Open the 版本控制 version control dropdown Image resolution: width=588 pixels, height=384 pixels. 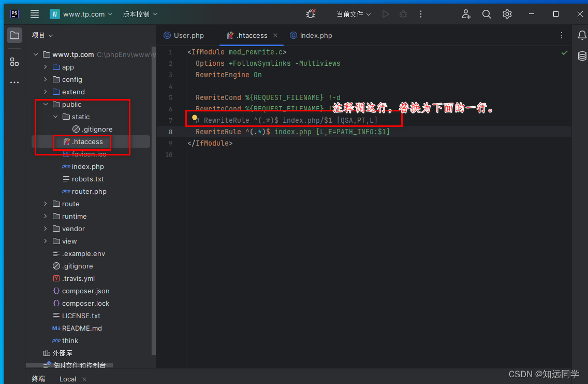tap(140, 15)
